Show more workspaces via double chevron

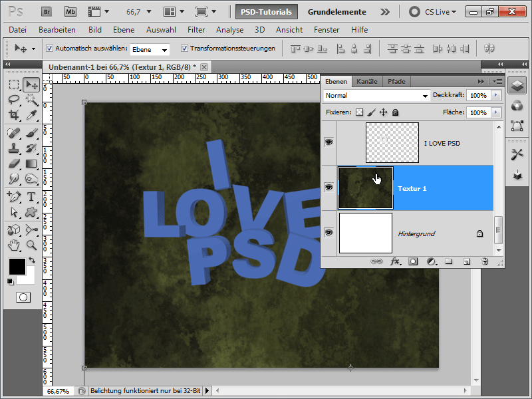tap(385, 12)
